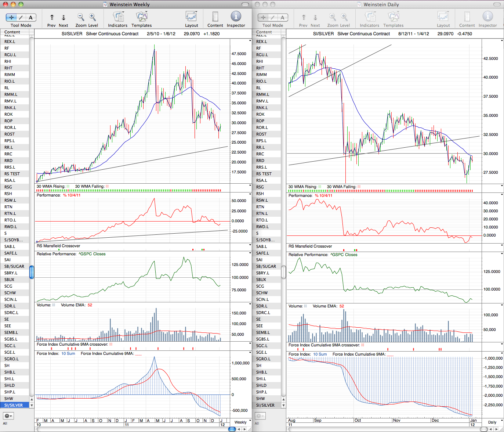Click zoom in magnifier in Weinstein Weekly
Image resolution: width=504 pixels, height=432 pixels.
tap(92, 17)
